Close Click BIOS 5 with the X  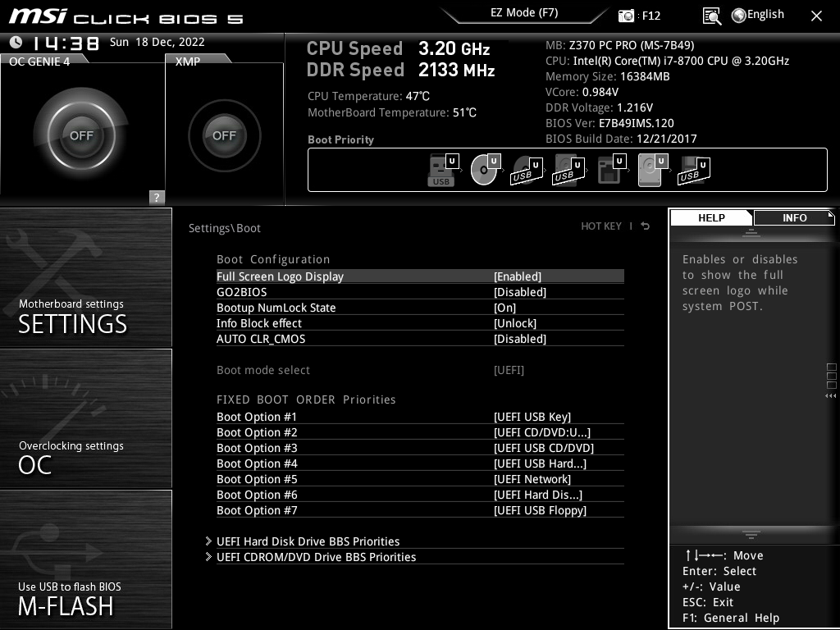(x=816, y=16)
